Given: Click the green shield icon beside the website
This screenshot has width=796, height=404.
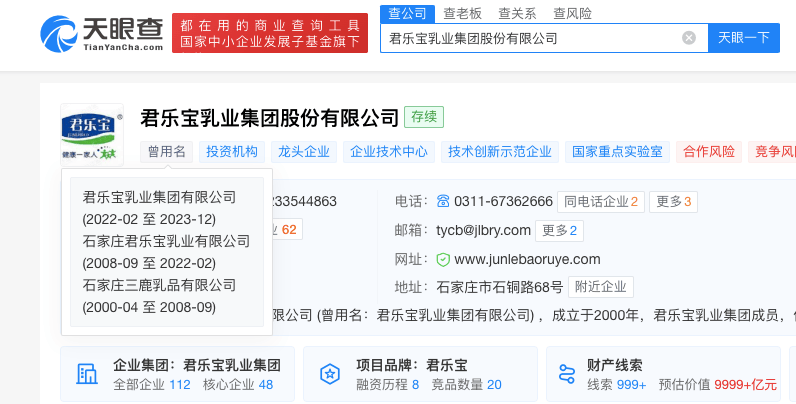Looking at the screenshot, I should tap(443, 259).
